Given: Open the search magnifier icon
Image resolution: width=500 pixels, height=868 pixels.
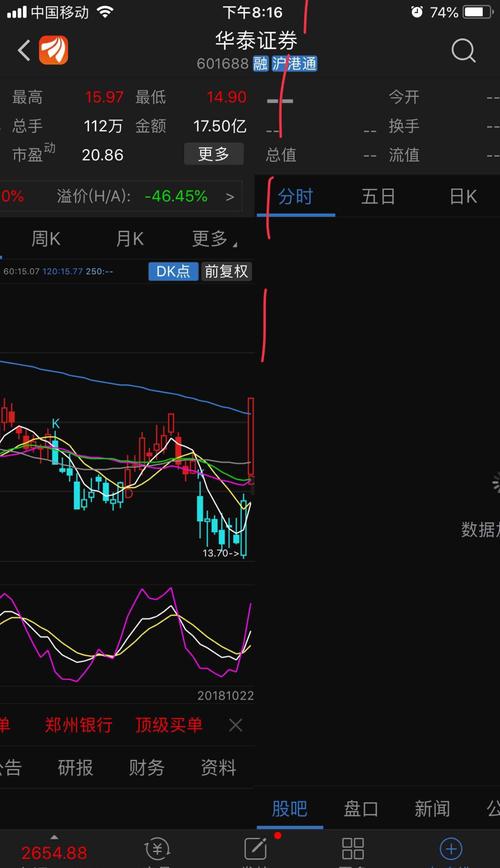Looking at the screenshot, I should (463, 51).
